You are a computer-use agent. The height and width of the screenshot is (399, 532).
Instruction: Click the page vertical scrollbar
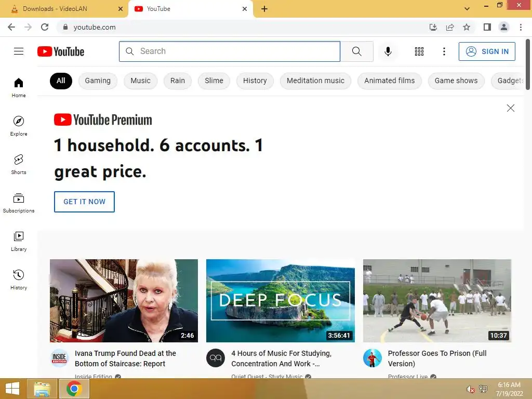[x=528, y=64]
